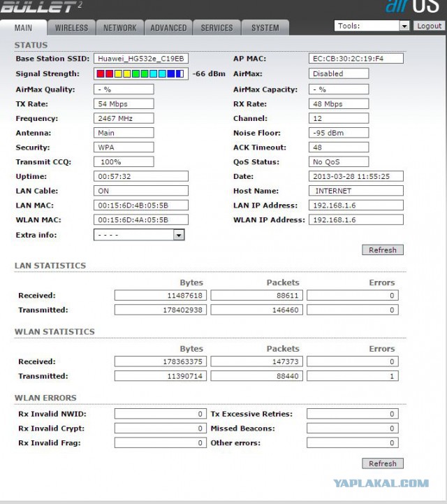
Task: Select the AP MAC address field
Action: point(356,59)
